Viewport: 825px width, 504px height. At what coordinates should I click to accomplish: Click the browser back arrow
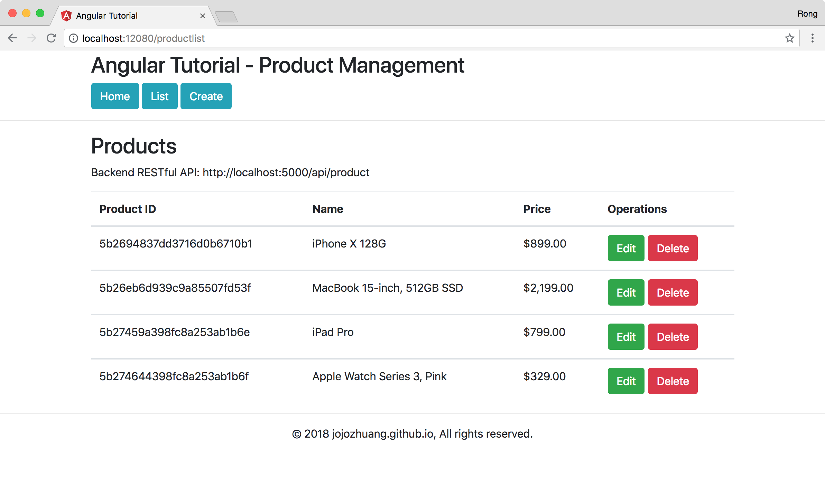(x=12, y=38)
